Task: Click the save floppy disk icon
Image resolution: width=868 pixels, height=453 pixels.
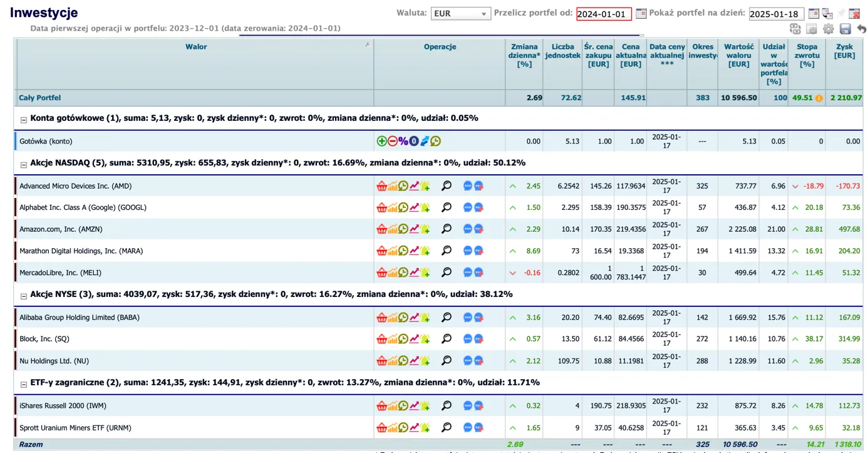Action: click(845, 29)
